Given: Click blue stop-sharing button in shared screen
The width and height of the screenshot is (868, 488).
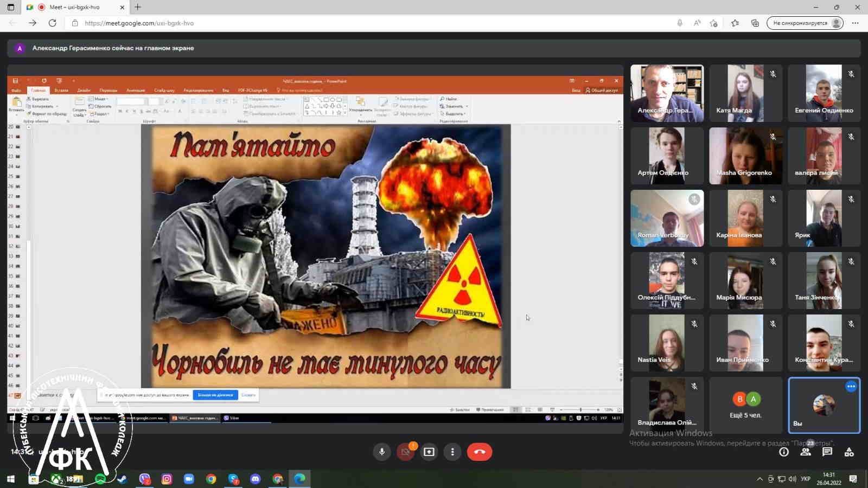Looking at the screenshot, I should click(215, 395).
